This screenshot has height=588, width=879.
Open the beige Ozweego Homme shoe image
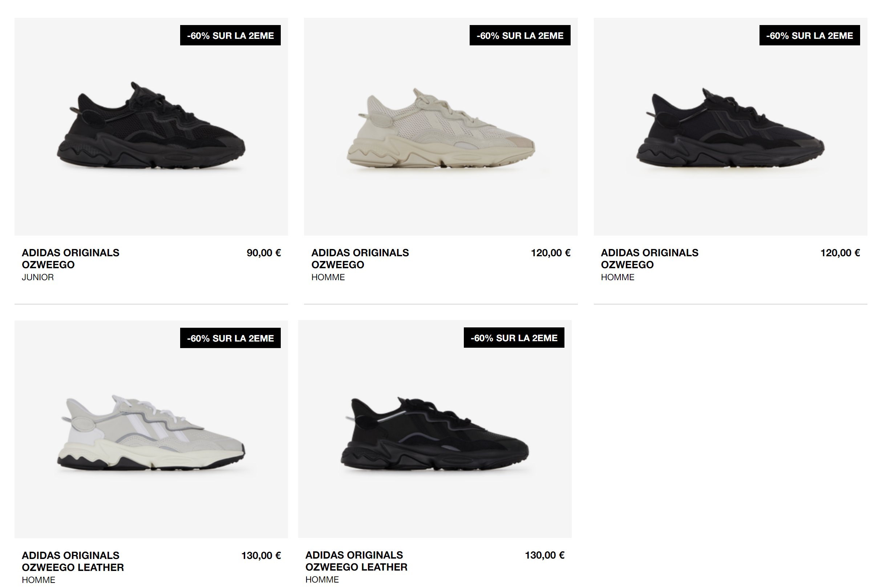441,126
